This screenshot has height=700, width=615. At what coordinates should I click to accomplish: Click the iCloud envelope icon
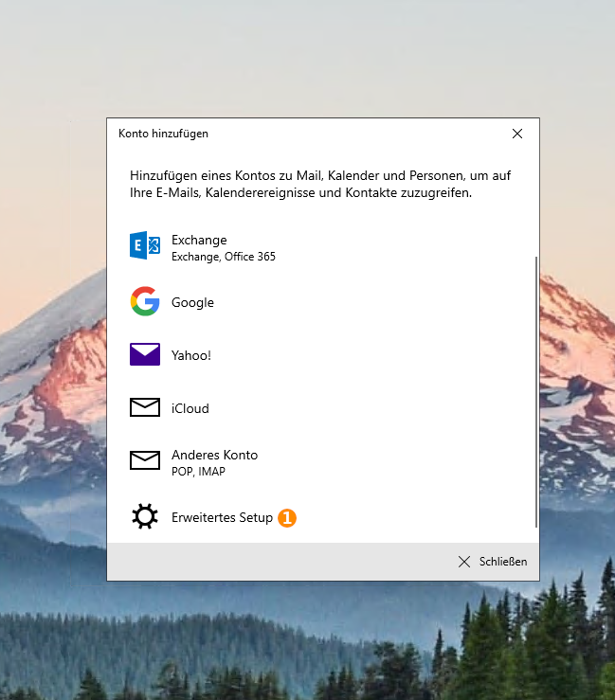coord(145,407)
